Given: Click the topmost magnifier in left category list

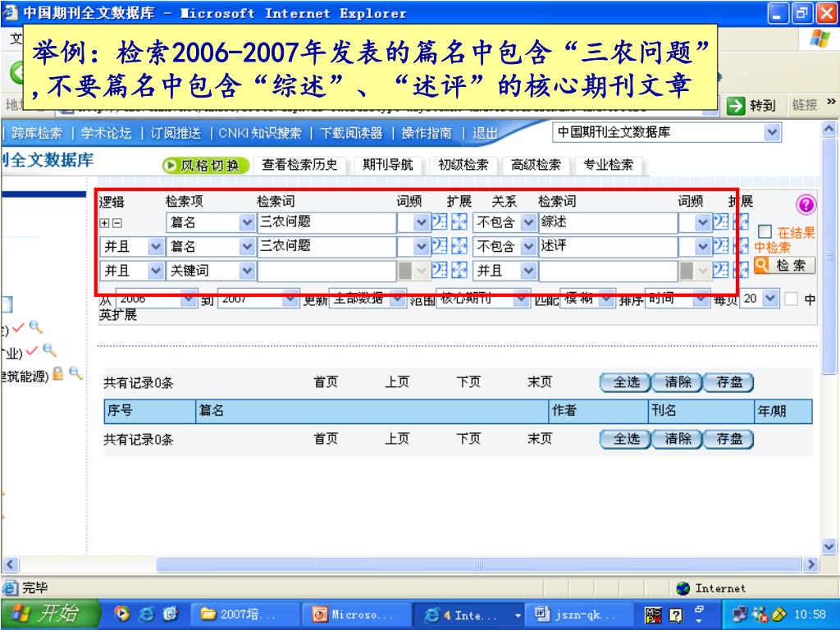Looking at the screenshot, I should [x=36, y=326].
